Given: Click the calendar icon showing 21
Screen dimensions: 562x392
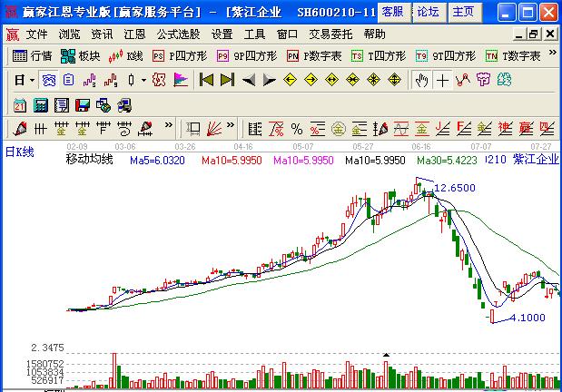Looking at the screenshot, I should [20, 104].
